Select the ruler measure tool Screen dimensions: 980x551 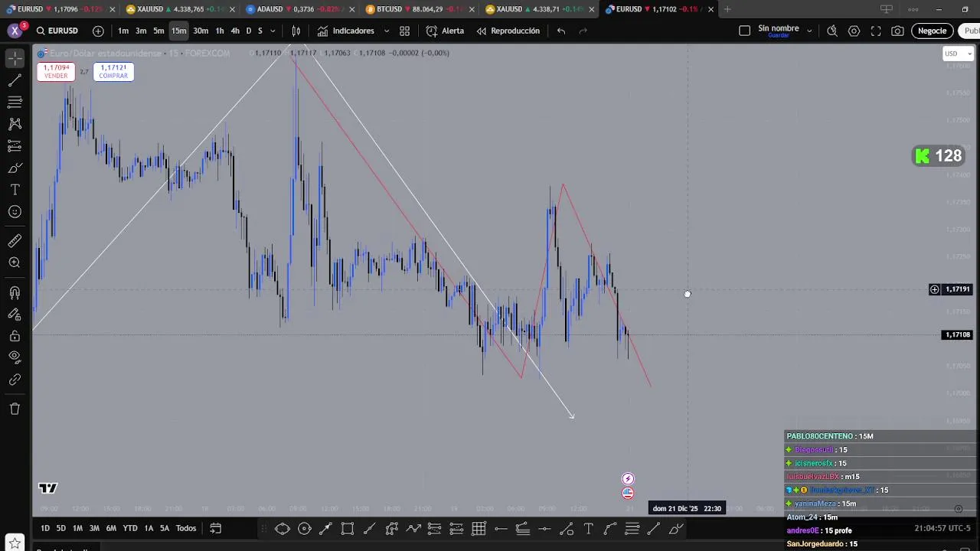click(x=15, y=241)
